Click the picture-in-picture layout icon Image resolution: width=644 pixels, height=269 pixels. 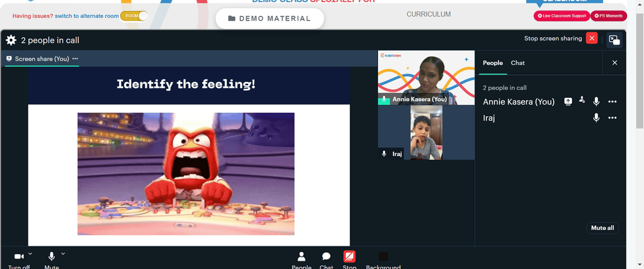pos(614,40)
